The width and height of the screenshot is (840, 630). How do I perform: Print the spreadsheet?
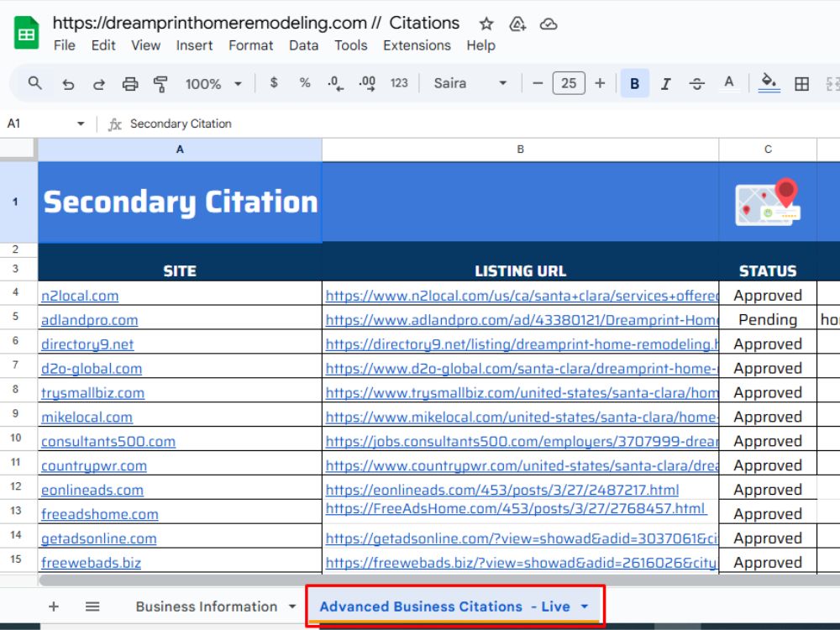coord(130,83)
